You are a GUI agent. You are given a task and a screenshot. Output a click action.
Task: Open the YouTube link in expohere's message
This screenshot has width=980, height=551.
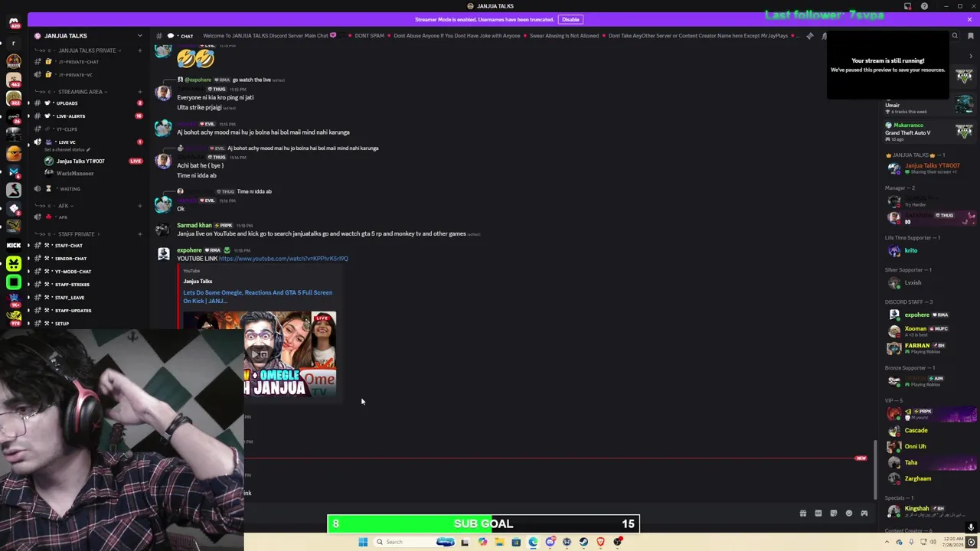283,259
